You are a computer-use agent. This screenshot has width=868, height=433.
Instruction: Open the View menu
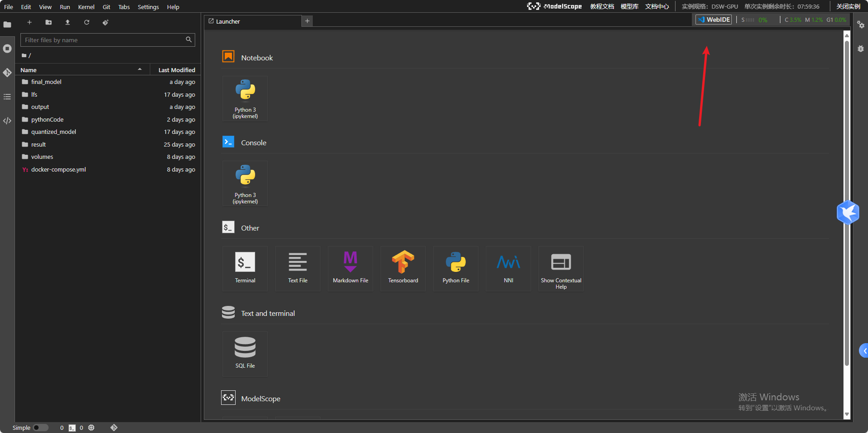pyautogui.click(x=45, y=7)
